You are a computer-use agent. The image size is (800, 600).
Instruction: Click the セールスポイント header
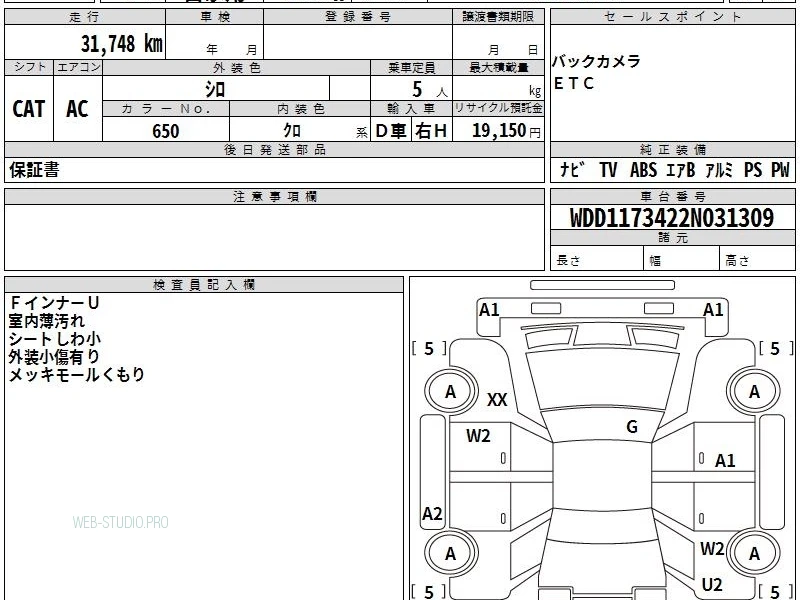[672, 17]
